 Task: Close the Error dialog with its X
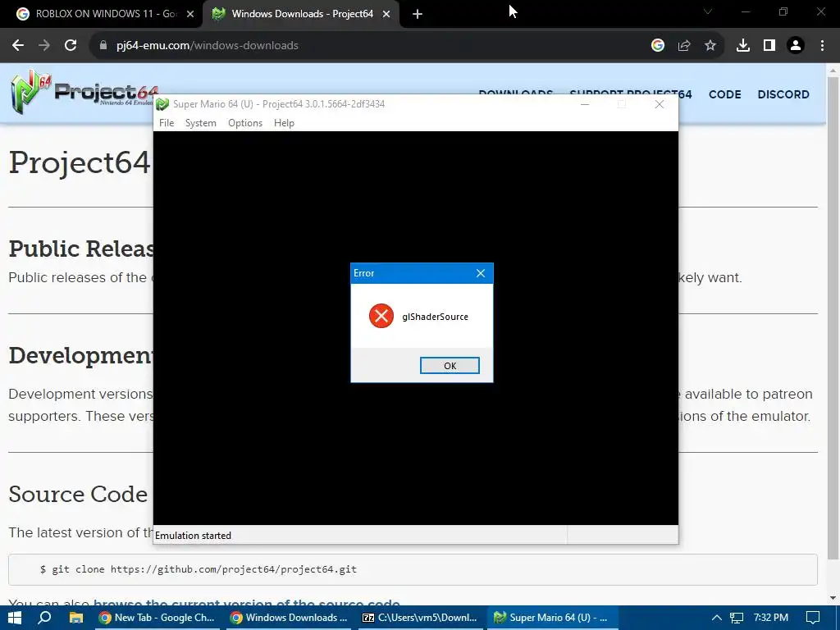click(481, 273)
